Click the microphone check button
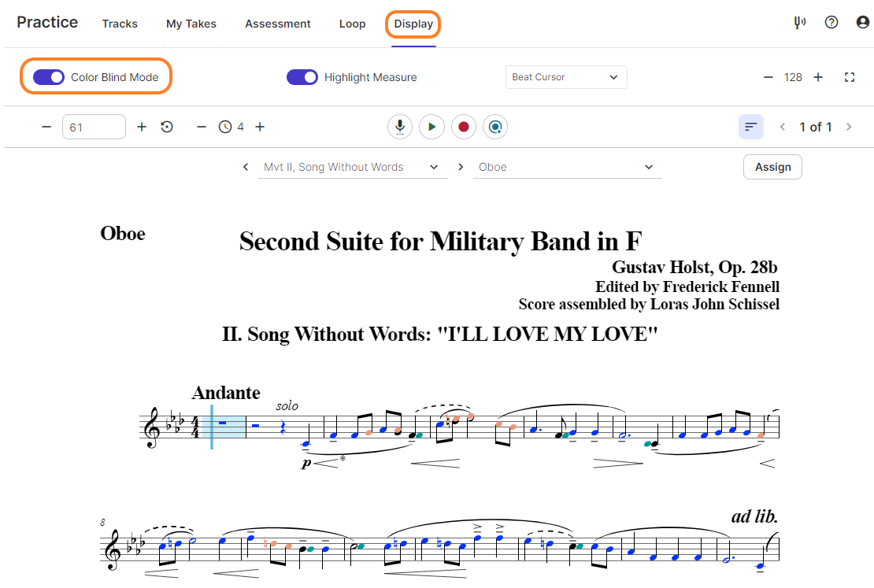The width and height of the screenshot is (874, 588). click(x=400, y=127)
